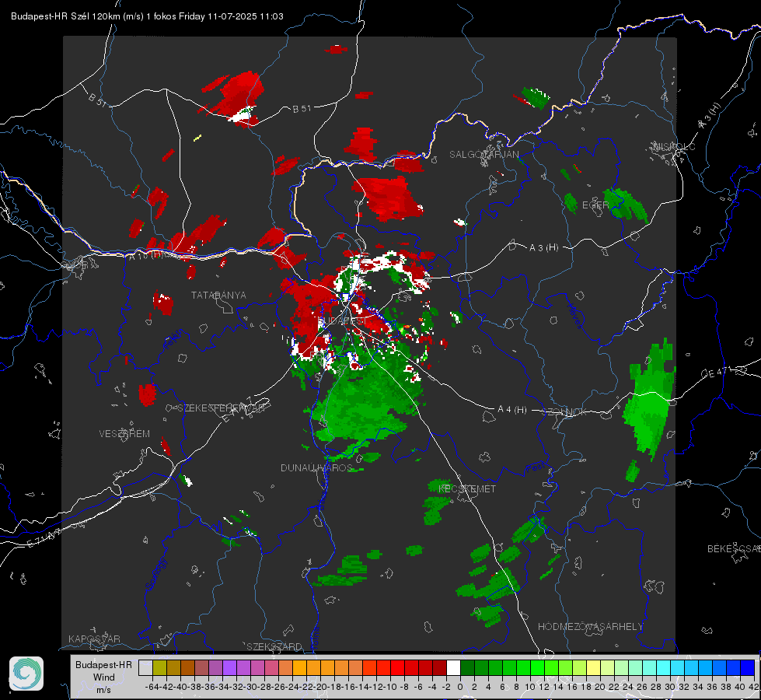Click the EGER city label
This screenshot has height=700, width=761.
pyautogui.click(x=595, y=205)
